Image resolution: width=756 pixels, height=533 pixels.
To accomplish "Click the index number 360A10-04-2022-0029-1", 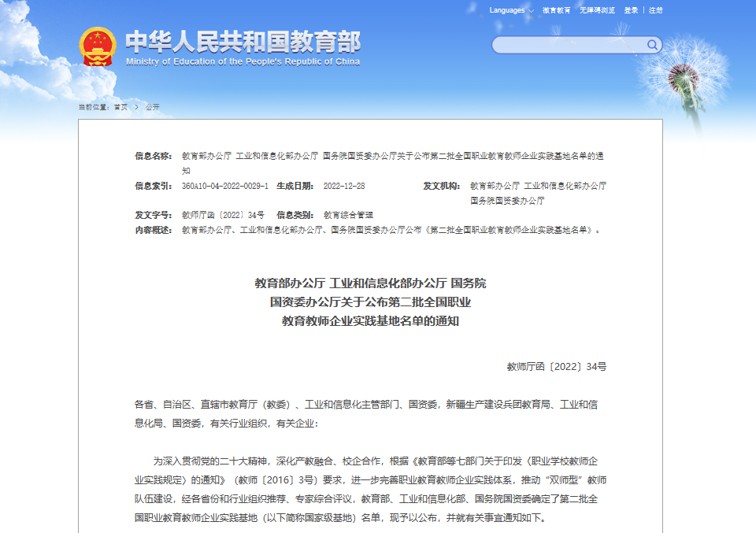I will 225,186.
